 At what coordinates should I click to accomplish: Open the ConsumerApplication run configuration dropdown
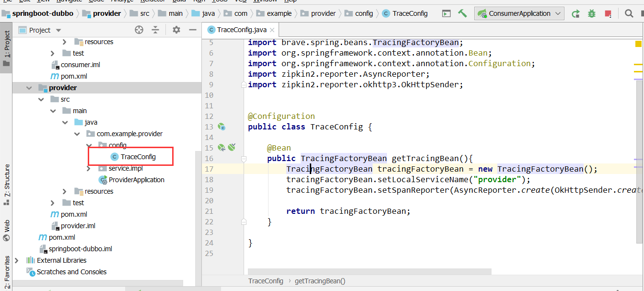(x=519, y=13)
